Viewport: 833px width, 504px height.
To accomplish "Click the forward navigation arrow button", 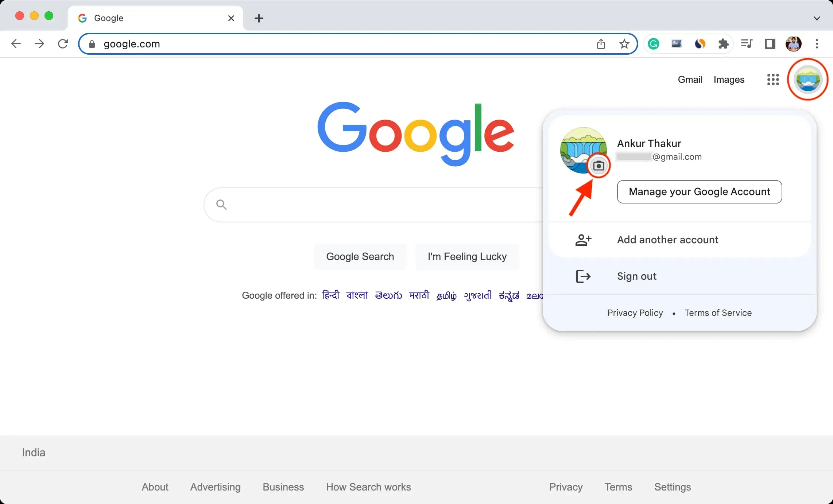I will click(39, 43).
